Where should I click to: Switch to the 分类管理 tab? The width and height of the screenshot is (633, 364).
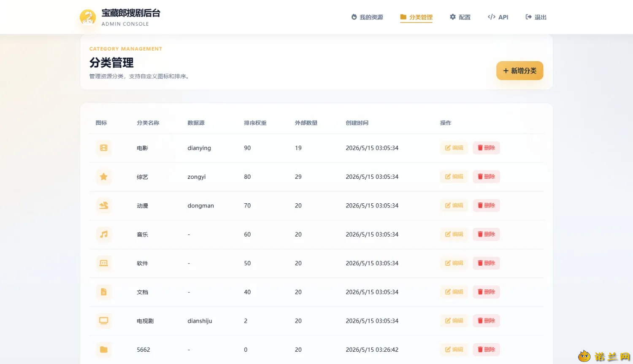coord(417,17)
